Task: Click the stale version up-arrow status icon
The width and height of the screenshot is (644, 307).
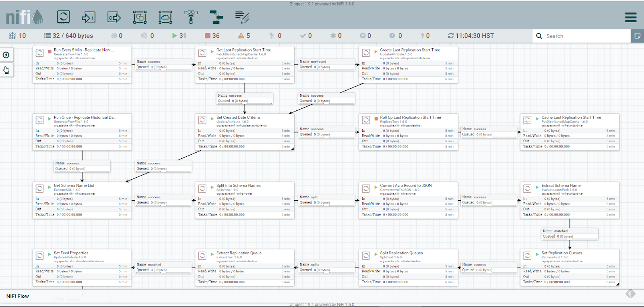Action: click(363, 36)
